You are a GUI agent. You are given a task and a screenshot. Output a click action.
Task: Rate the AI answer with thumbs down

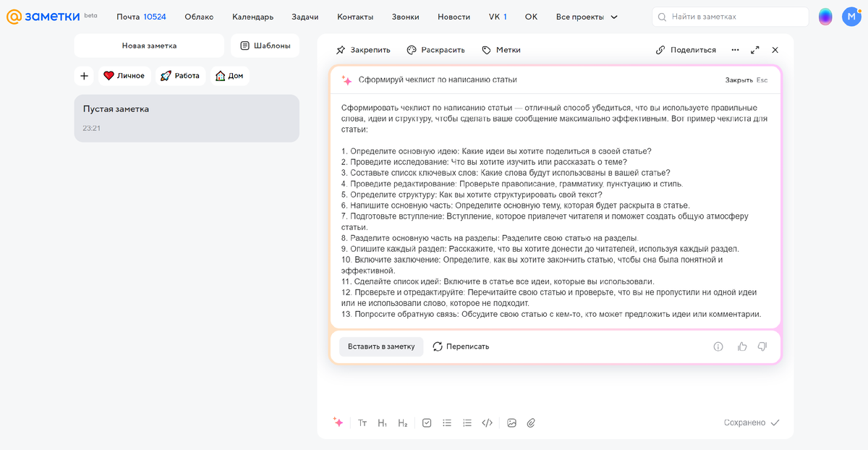click(762, 347)
